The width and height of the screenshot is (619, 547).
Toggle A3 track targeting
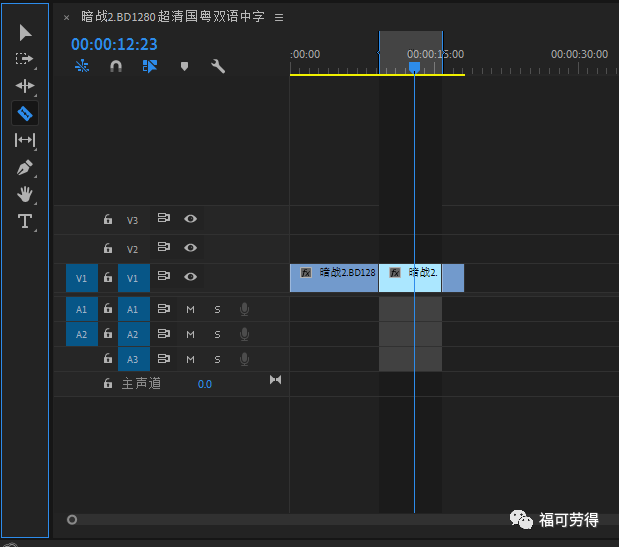(134, 359)
